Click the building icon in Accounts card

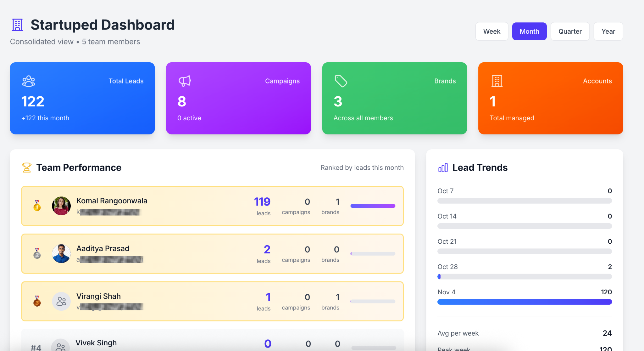pyautogui.click(x=497, y=81)
